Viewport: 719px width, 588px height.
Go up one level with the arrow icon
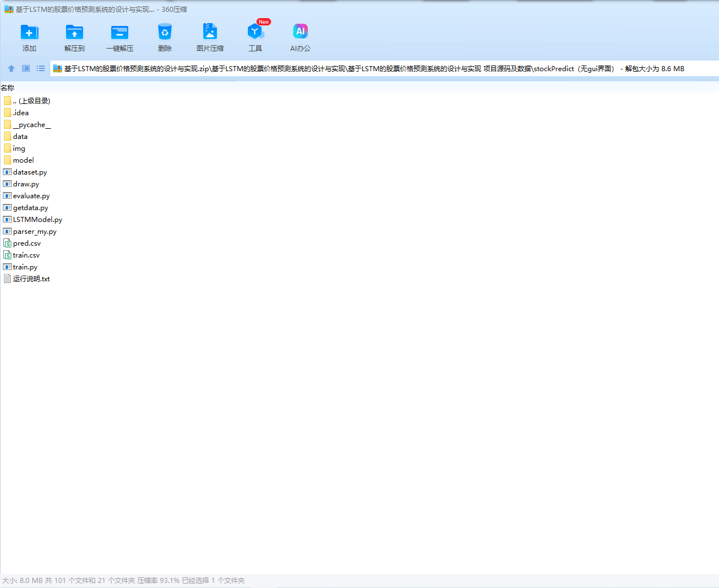point(11,68)
